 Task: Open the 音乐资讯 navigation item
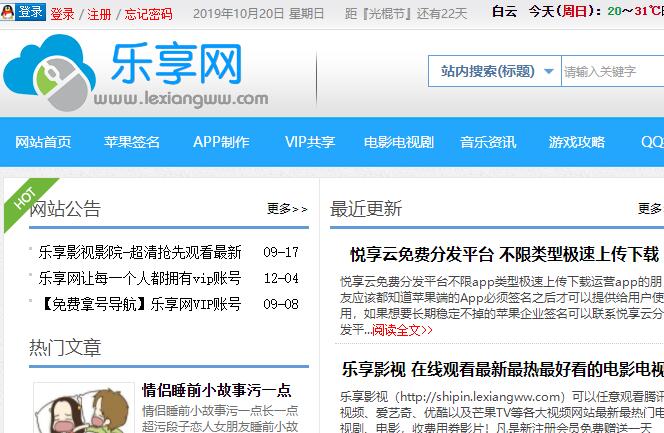[x=488, y=142]
